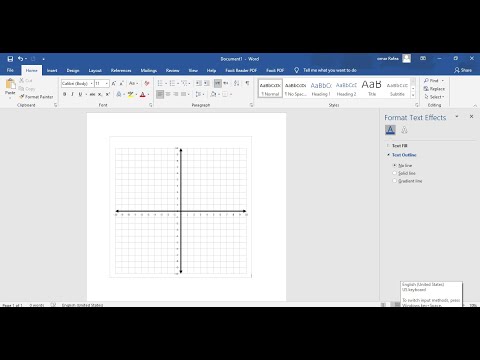Apply underline with the U icon
Viewport: 480px width, 360px height.
point(80,94)
